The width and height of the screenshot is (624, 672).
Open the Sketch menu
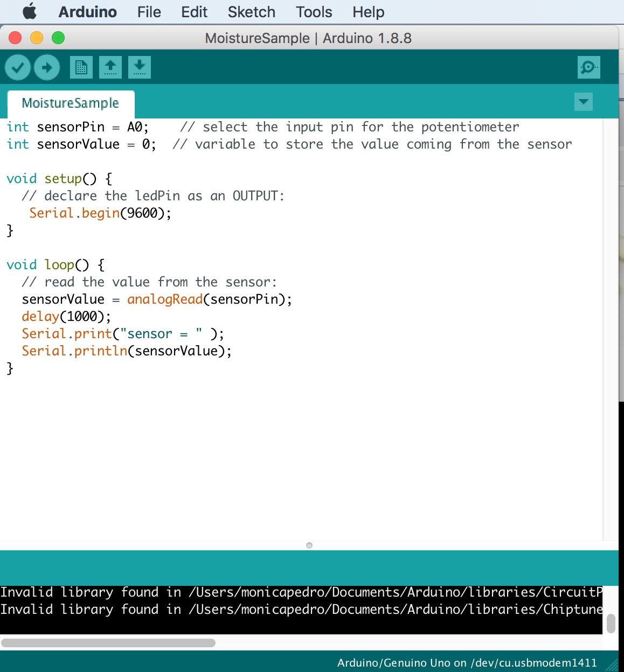point(251,12)
